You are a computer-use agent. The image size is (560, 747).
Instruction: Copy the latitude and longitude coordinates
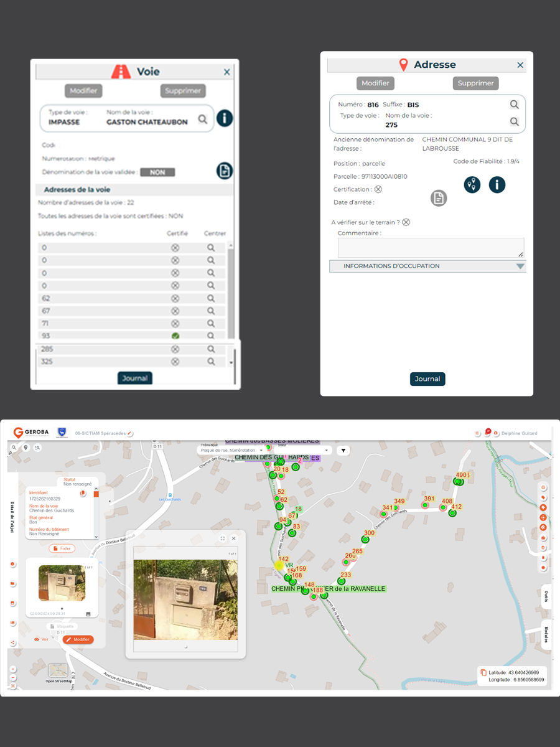pyautogui.click(x=483, y=673)
